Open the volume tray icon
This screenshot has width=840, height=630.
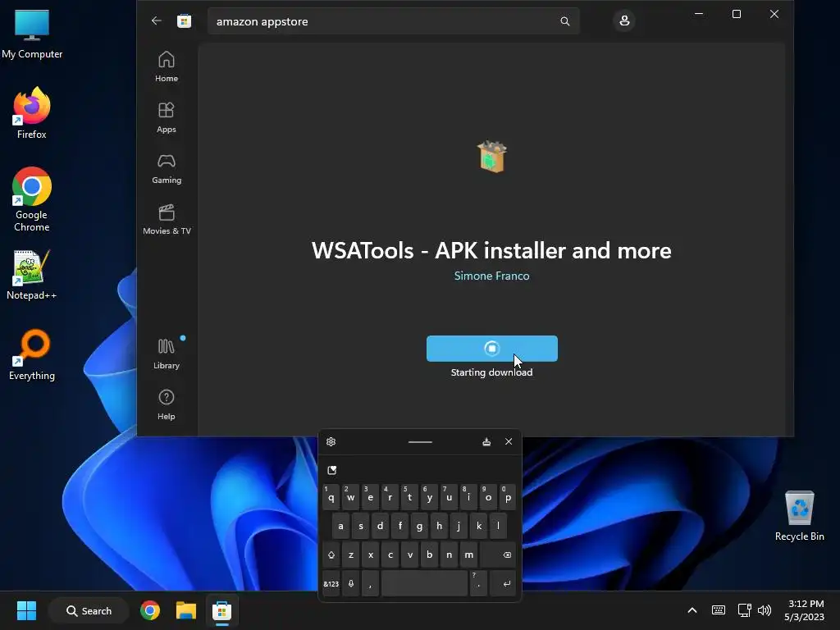(x=765, y=610)
